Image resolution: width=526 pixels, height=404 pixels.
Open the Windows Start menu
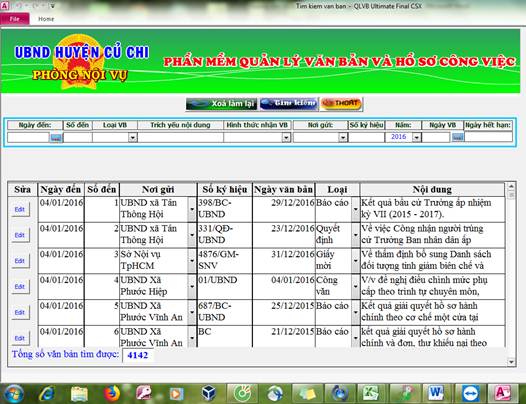(13, 393)
